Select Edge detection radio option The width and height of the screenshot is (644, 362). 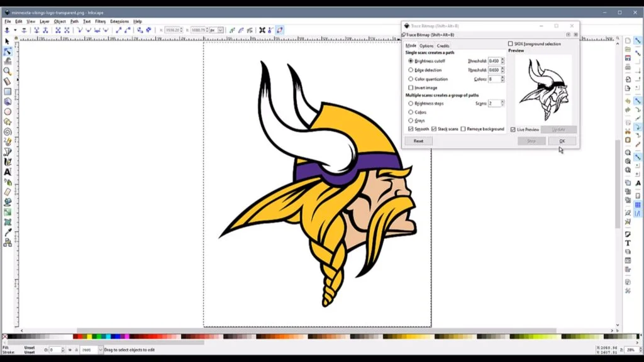click(x=411, y=70)
